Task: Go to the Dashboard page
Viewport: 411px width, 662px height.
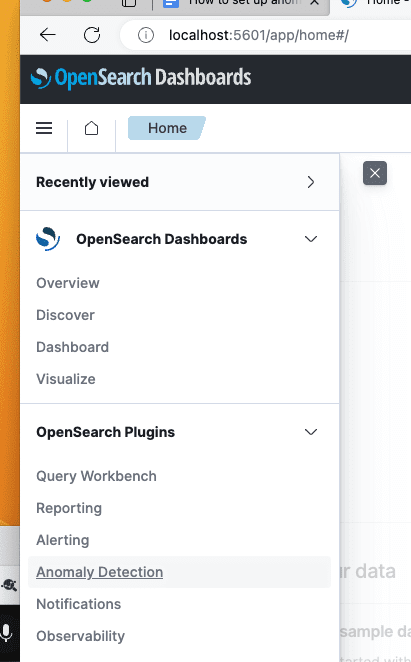Action: point(72,347)
